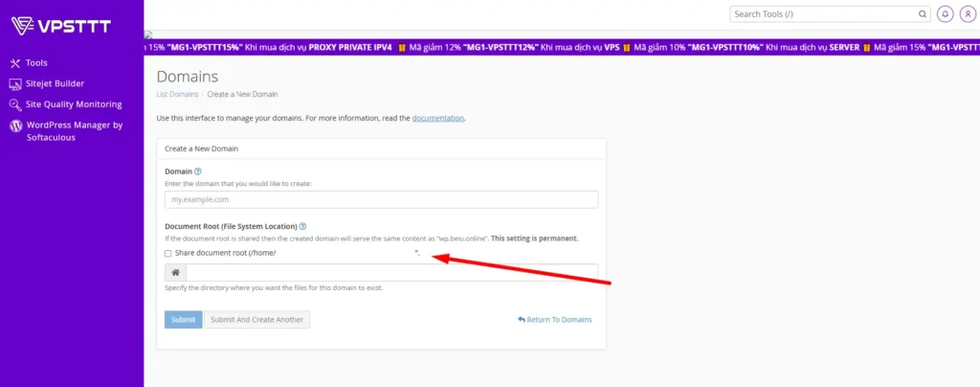Click the PROXY PRIVATE IPV4 promo text

tap(350, 48)
